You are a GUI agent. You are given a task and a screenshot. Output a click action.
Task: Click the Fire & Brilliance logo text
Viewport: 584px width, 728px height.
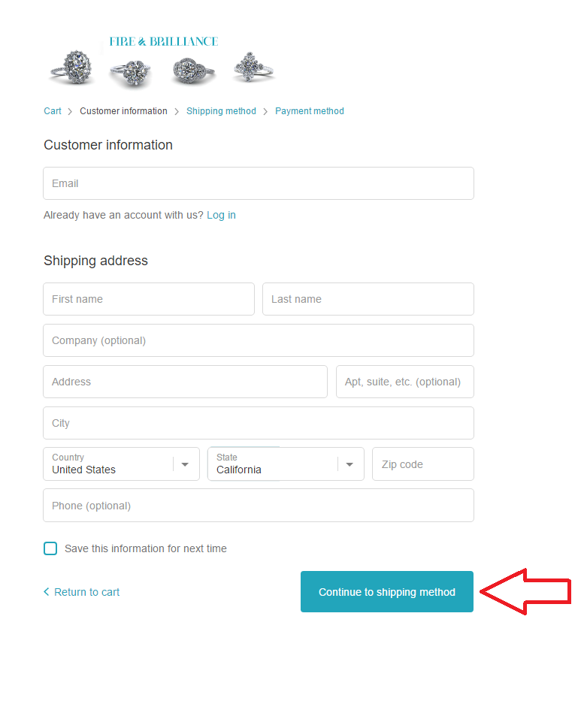pos(164,42)
